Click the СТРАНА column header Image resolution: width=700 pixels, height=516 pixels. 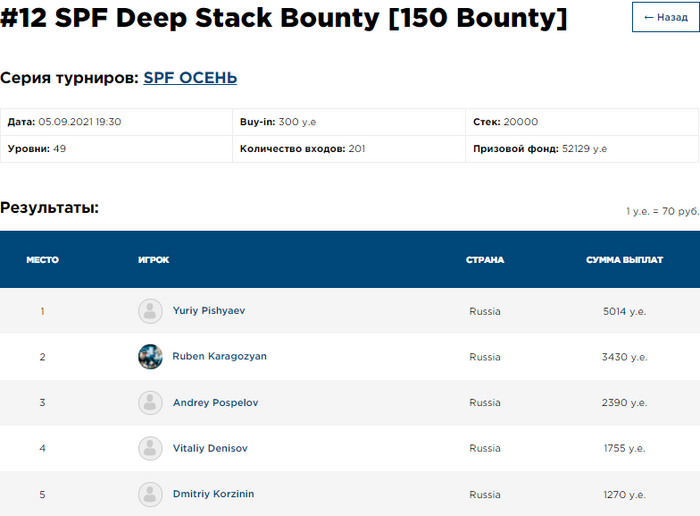click(x=485, y=260)
